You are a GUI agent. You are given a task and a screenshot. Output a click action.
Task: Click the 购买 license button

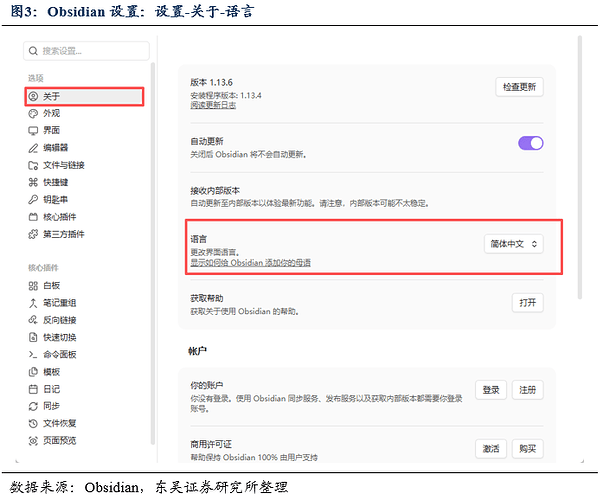[x=528, y=449]
